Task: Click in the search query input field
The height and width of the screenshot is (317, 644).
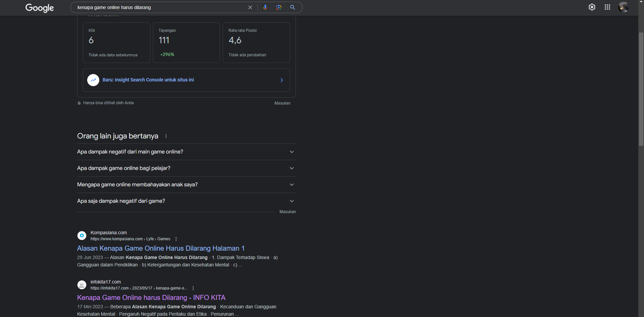Action: click(161, 7)
